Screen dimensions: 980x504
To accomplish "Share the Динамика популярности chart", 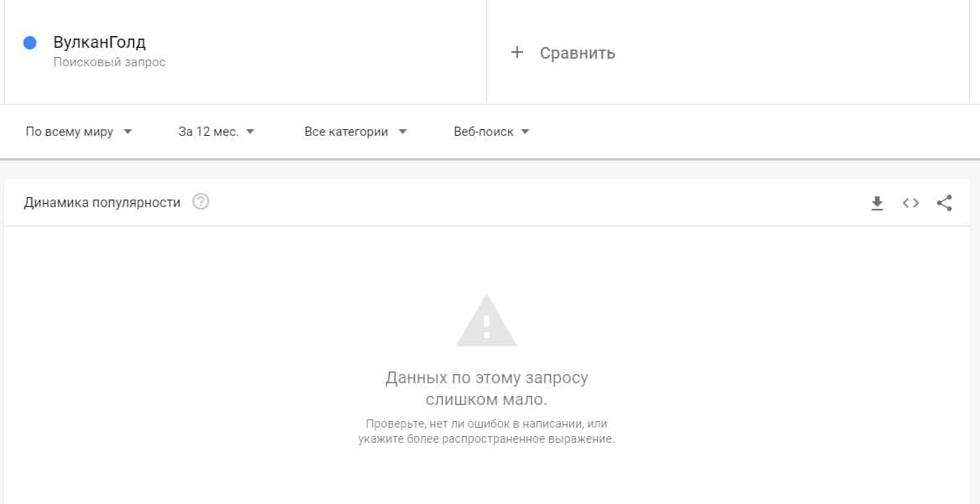I will pos(945,203).
